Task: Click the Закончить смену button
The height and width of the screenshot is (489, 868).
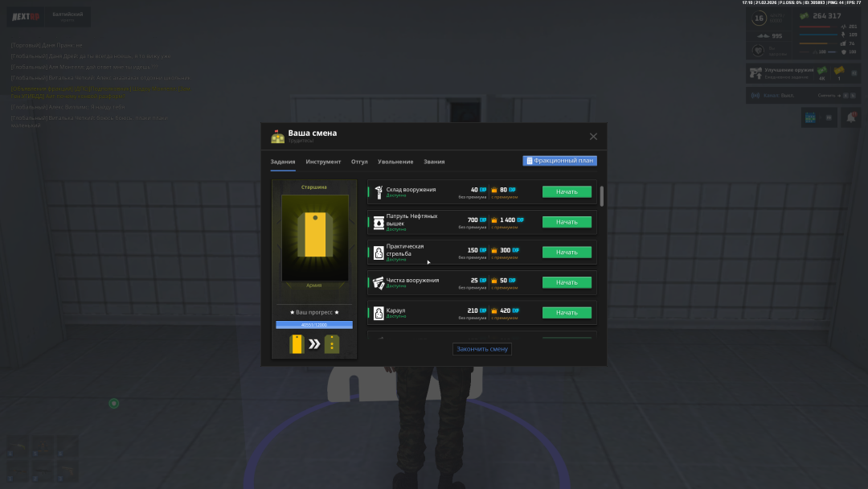Action: tap(481, 349)
